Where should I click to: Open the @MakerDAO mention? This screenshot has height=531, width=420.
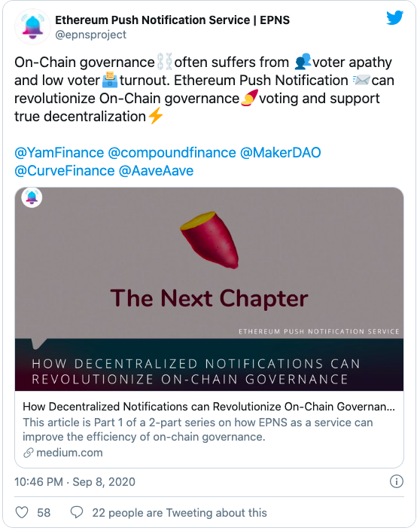pos(280,153)
